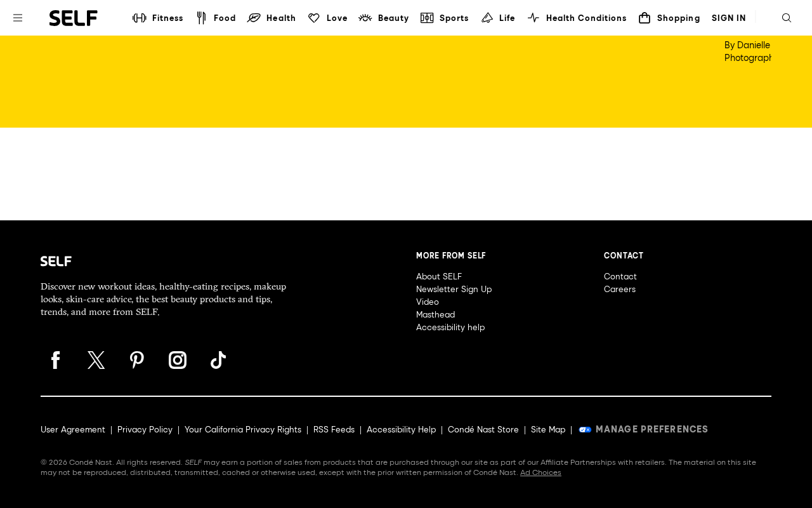Screen dimensions: 812x508
Task: Select Love in the navigation bar
Action: point(337,18)
